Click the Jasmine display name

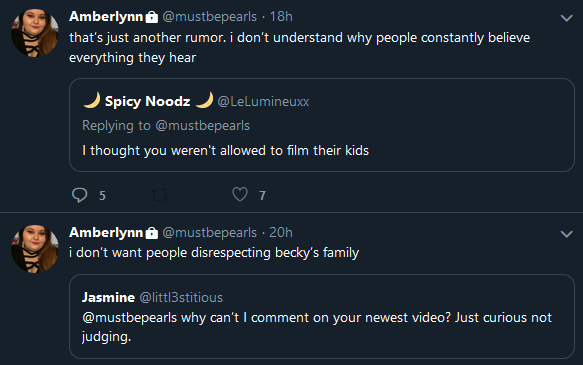[108, 297]
